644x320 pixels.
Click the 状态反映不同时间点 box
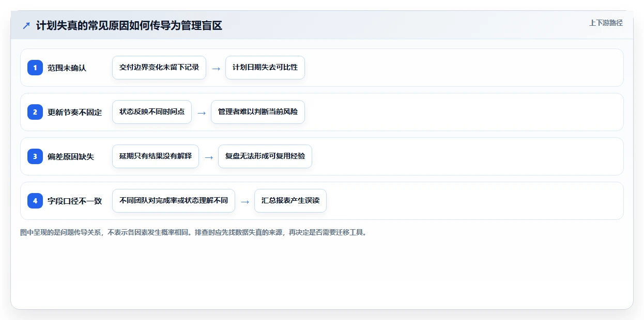[x=152, y=112]
